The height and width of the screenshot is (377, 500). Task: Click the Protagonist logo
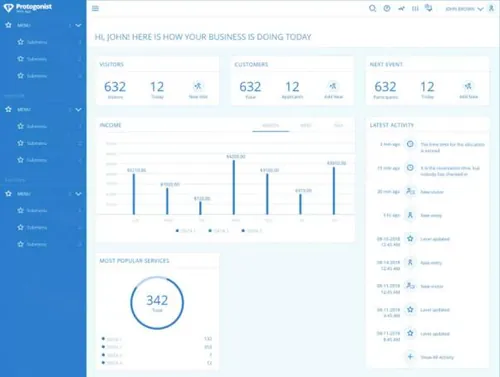[x=28, y=7]
